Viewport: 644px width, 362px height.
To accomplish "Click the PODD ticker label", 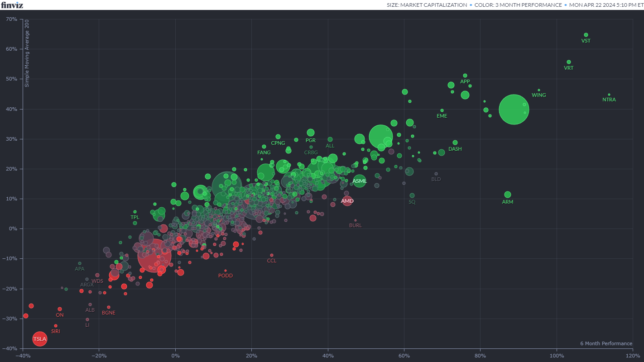I will point(226,276).
